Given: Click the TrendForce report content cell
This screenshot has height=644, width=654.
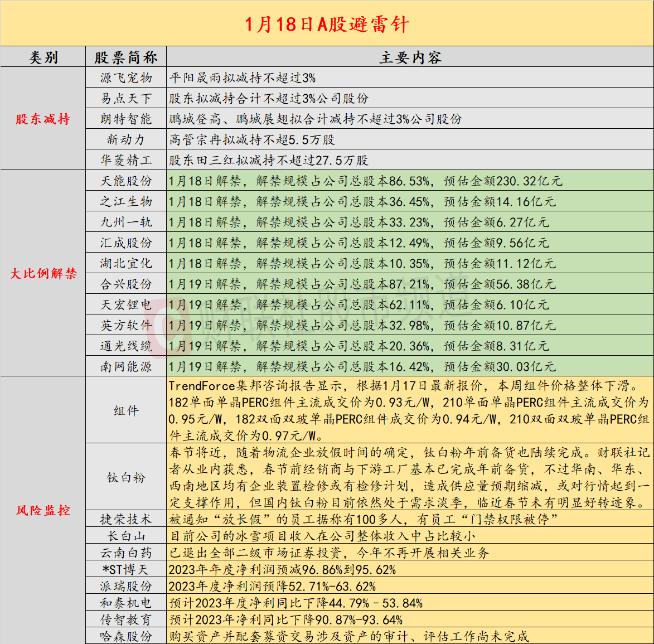Looking at the screenshot, I should 410,410.
